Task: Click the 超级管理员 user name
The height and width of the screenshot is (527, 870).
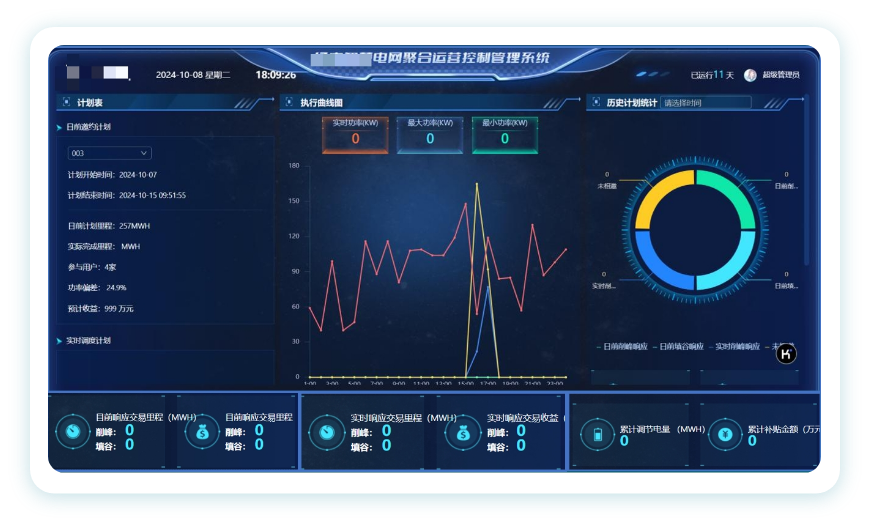Action: (781, 75)
